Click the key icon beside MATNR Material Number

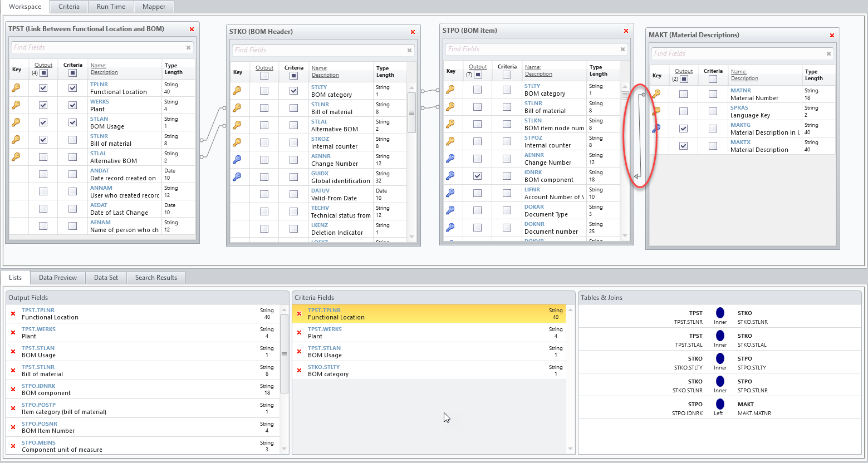656,93
